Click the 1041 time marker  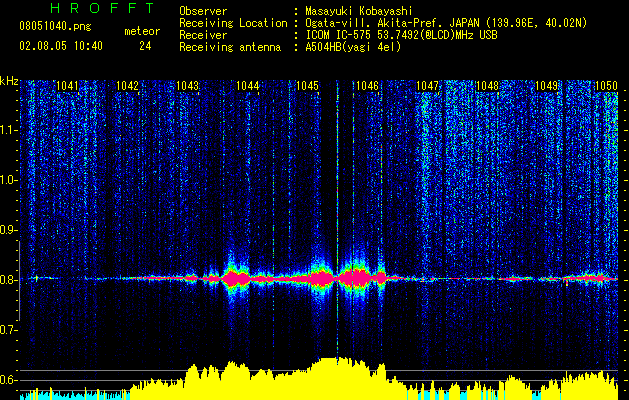pyautogui.click(x=67, y=86)
